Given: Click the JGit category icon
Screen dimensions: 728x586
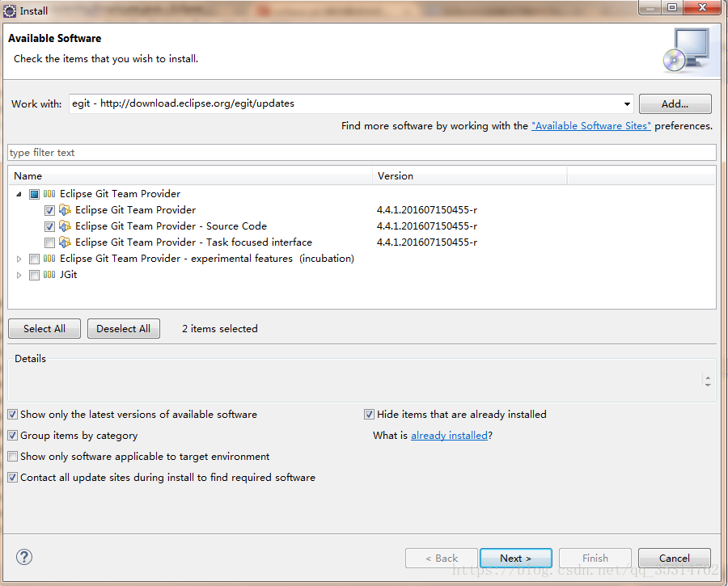Looking at the screenshot, I should (49, 275).
